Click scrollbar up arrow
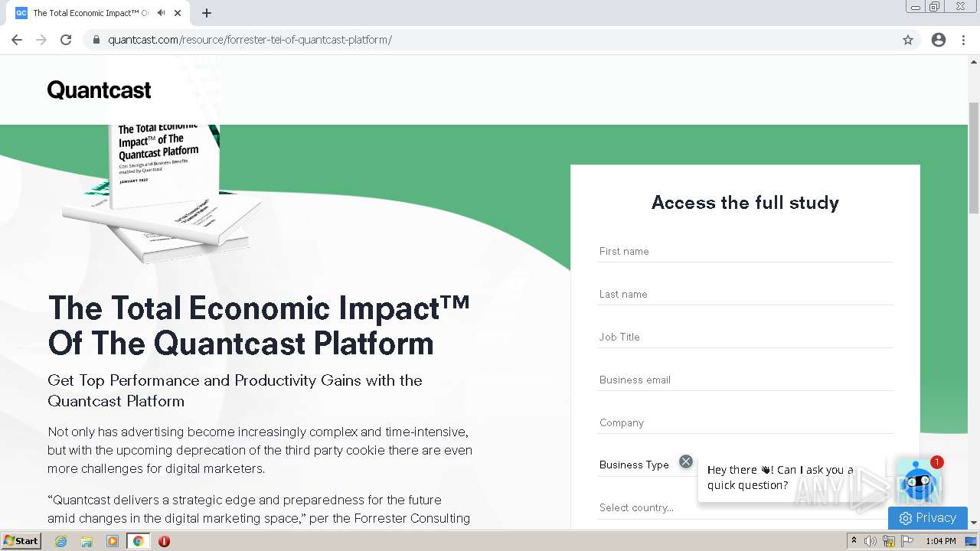Screen dimensions: 980x551 974,60
